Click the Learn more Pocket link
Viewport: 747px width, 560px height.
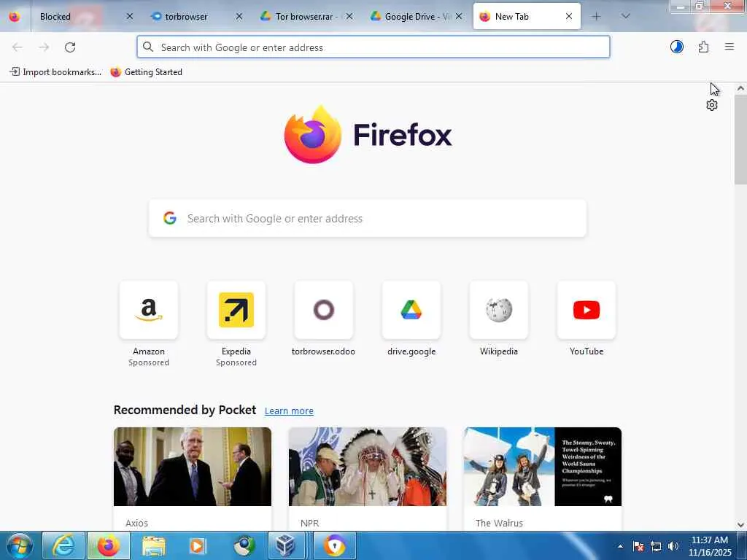289,411
